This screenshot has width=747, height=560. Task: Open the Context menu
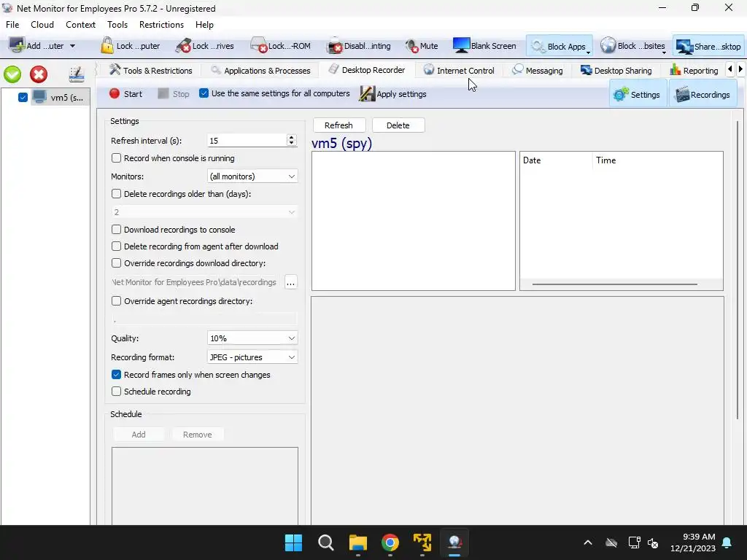(80, 25)
